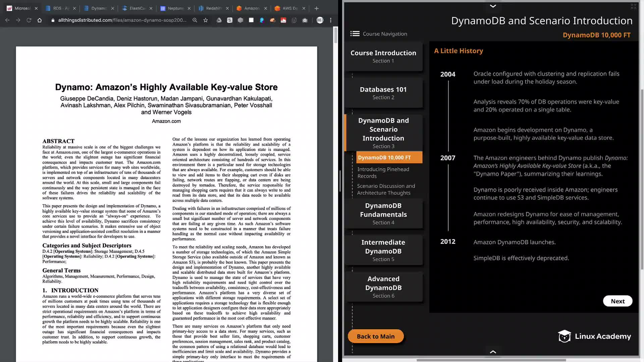Click the browser reload icon

tap(29, 20)
